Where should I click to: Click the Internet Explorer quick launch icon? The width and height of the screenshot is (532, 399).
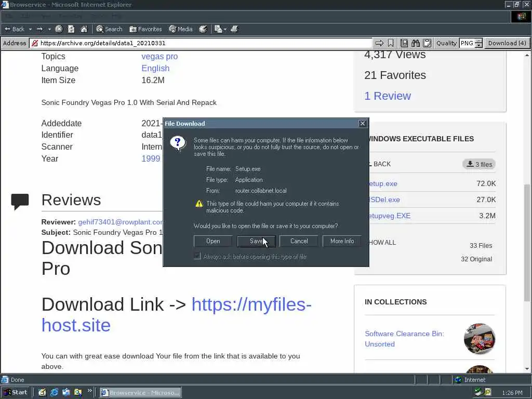[54, 393]
